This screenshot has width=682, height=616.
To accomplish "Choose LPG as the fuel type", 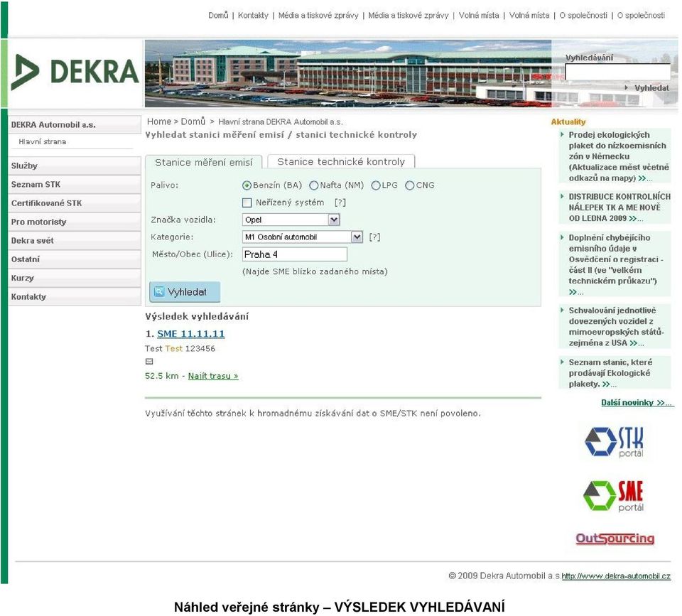I will coord(376,185).
